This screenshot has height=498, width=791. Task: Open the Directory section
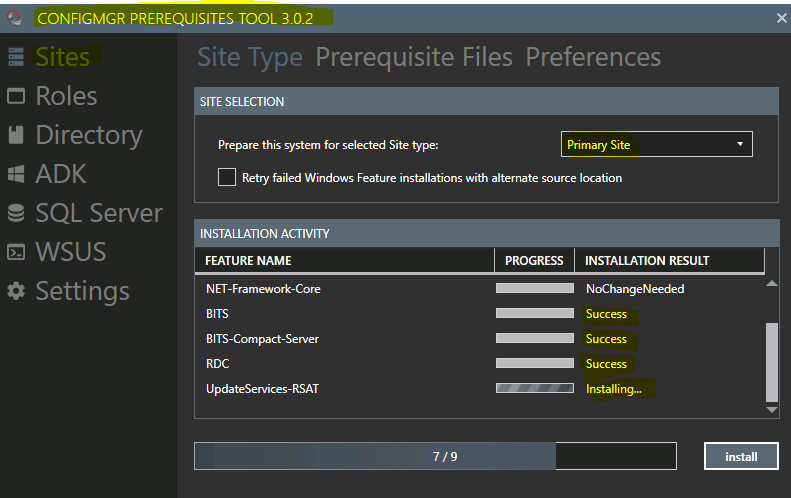[x=89, y=135]
